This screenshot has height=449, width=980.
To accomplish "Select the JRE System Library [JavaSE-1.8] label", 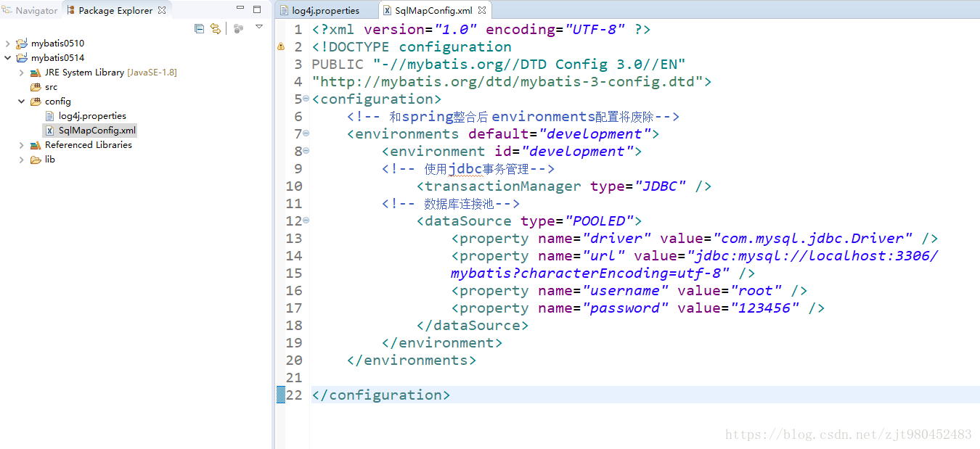I will tap(110, 73).
